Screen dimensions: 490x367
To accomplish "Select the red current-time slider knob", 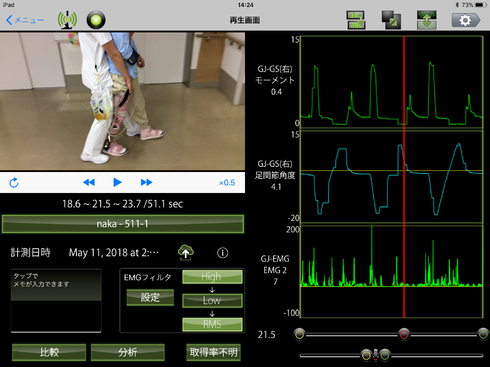I will [x=404, y=334].
